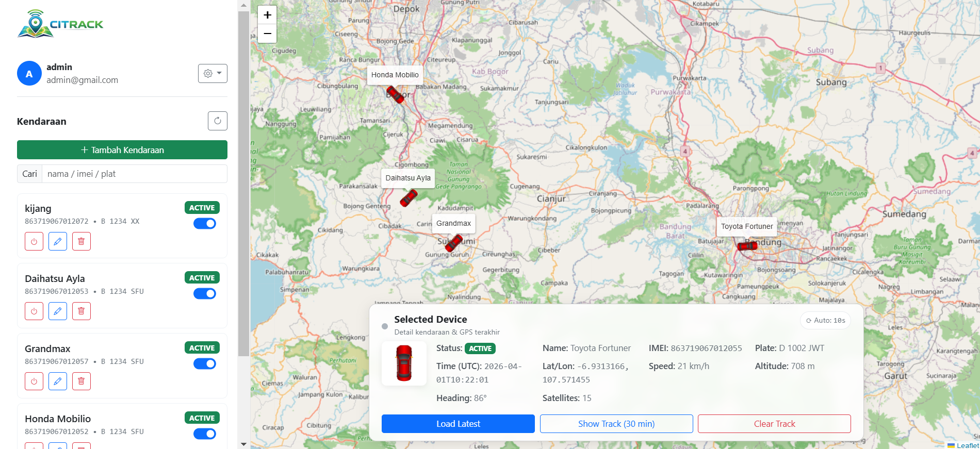
Task: Edit the Daihatsu Ayla vehicle
Action: (58, 311)
